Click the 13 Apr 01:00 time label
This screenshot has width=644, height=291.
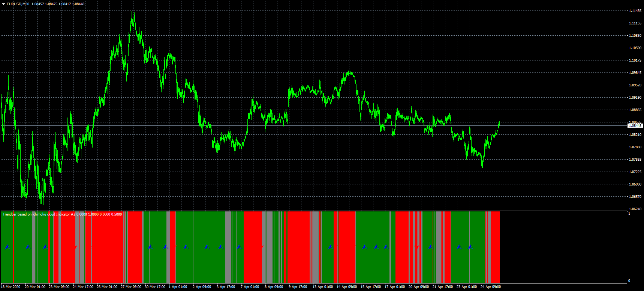[x=323, y=287]
